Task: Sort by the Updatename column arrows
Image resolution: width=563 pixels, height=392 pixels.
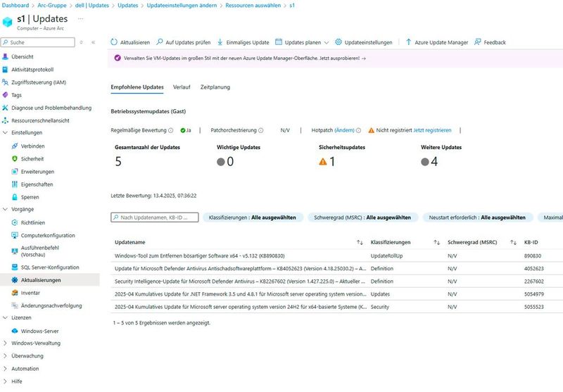Action: click(x=360, y=243)
